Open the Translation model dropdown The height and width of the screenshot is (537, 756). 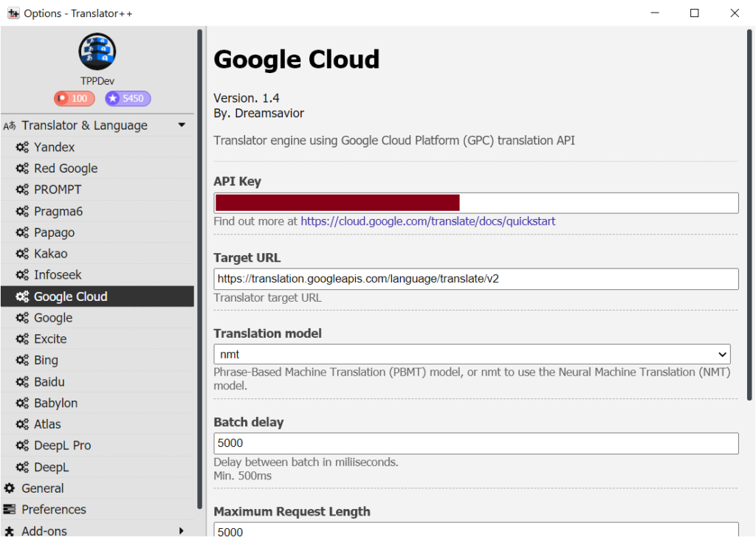(472, 355)
